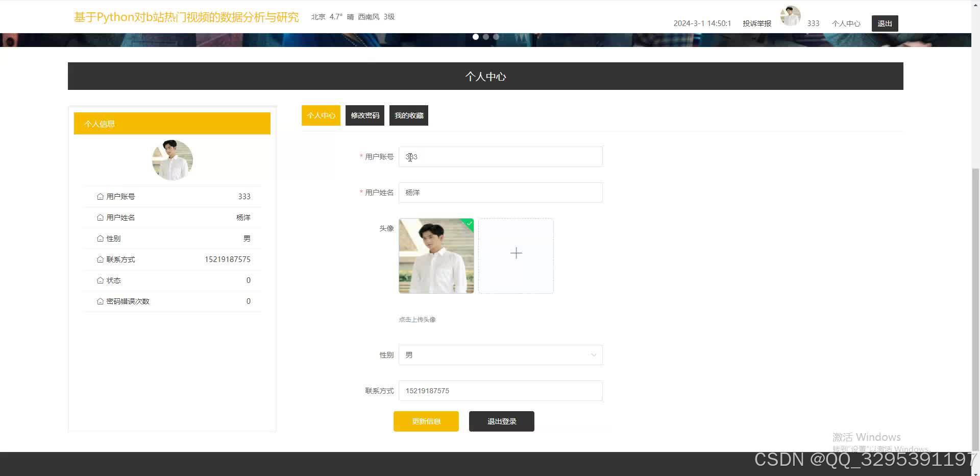Click the 点击上传头像 hint text

coord(417,320)
